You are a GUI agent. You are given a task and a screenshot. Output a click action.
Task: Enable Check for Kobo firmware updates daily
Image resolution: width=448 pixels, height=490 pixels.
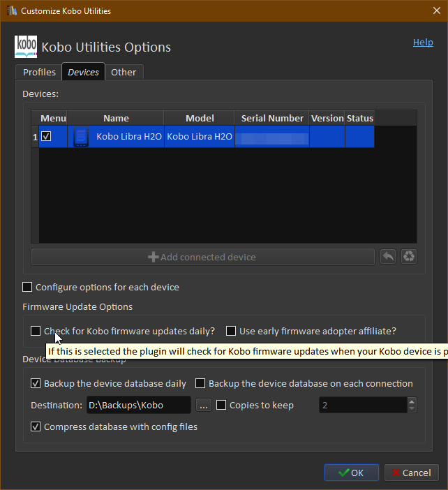[36, 331]
